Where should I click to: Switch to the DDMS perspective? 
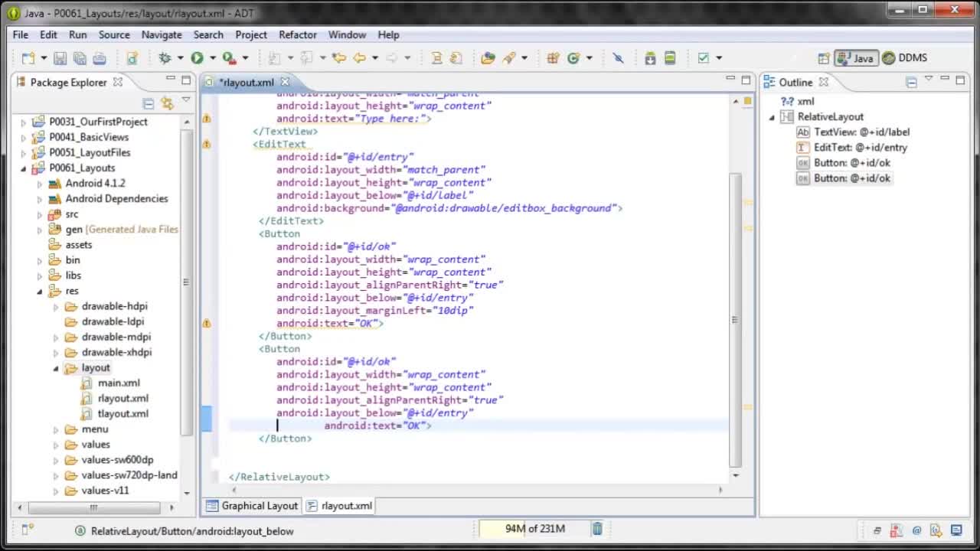pyautogui.click(x=905, y=58)
